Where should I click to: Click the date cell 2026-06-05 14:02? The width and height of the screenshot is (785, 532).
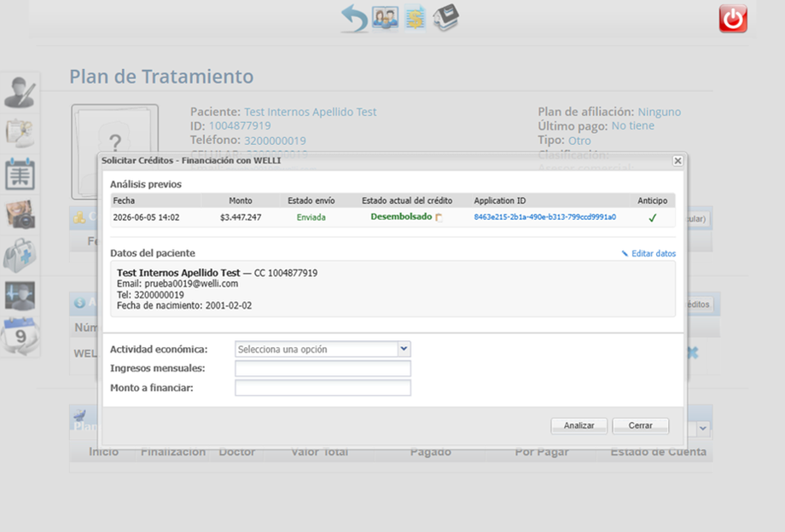pyautogui.click(x=146, y=217)
